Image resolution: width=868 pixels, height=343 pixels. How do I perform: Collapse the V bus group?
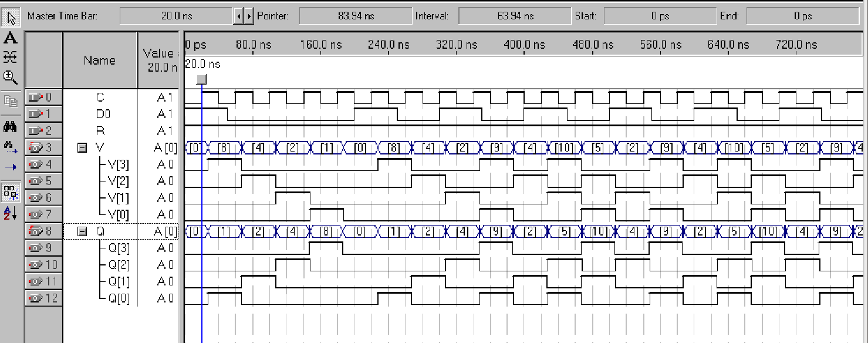tap(83, 148)
